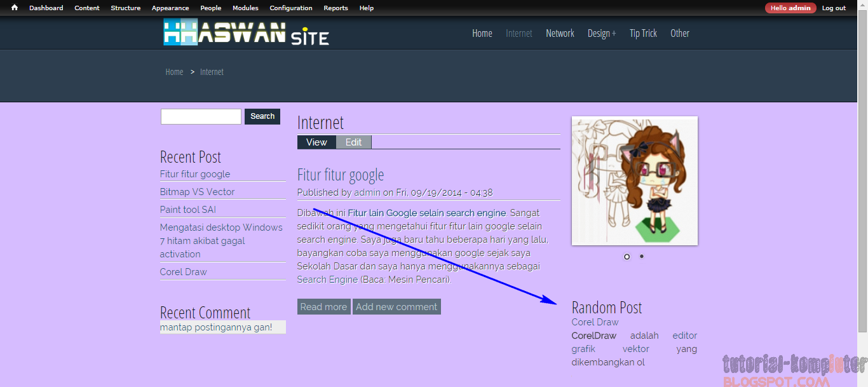Open Tip Trick navigation item

pos(643,33)
